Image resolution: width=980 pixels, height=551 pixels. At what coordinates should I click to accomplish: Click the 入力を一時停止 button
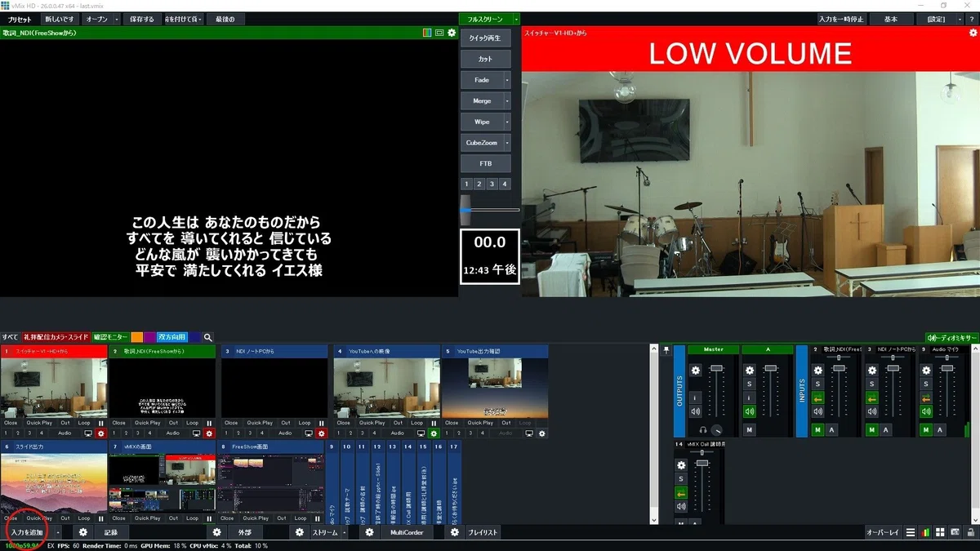coord(842,19)
